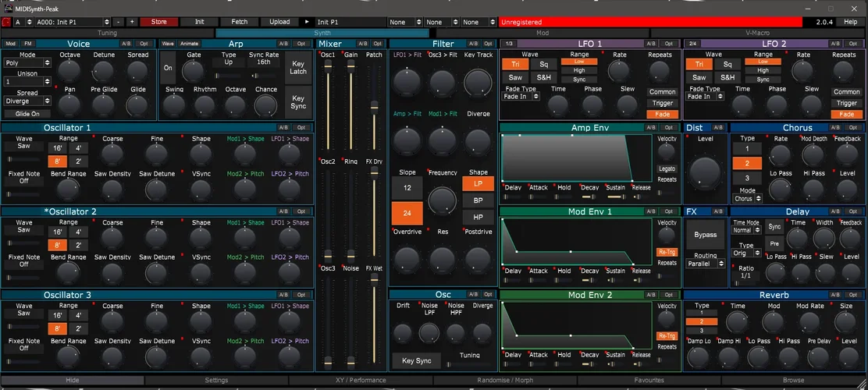Click Oscillator 3 Coarse knob
Screen dimensions: 868x390
[112, 323]
